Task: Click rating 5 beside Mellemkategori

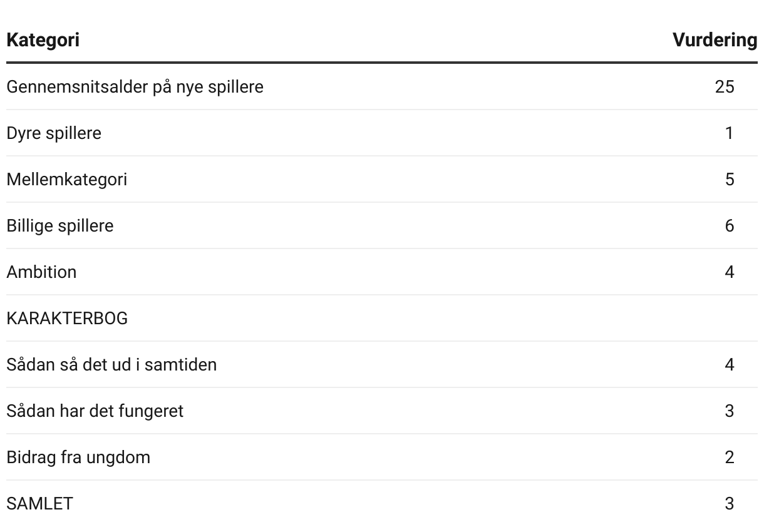Action: coord(729,180)
